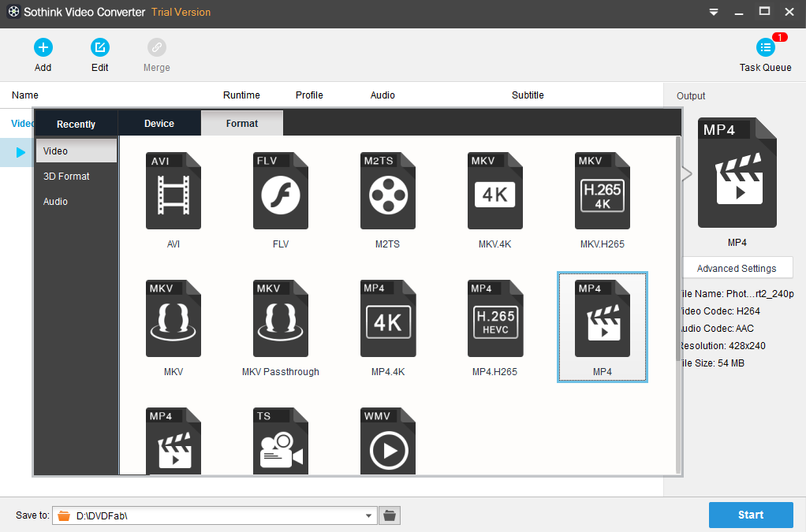Choose the FLV format icon

(x=281, y=191)
